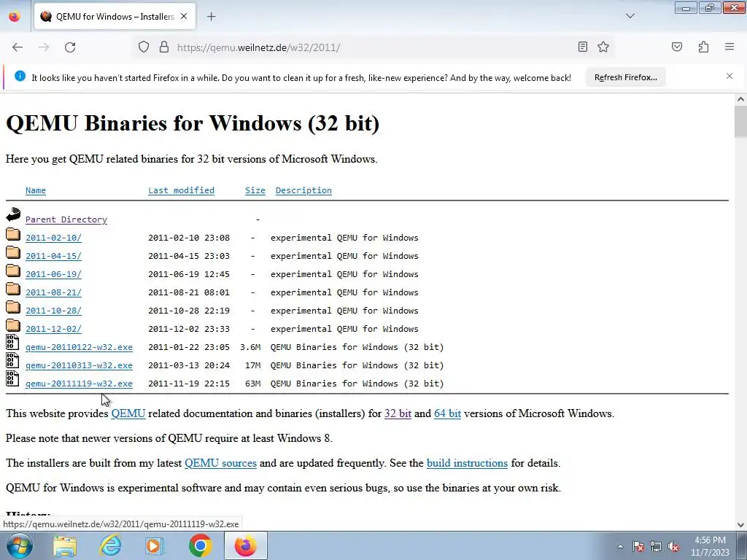Click scrollbar down arrow
The image size is (747, 560).
point(740,525)
